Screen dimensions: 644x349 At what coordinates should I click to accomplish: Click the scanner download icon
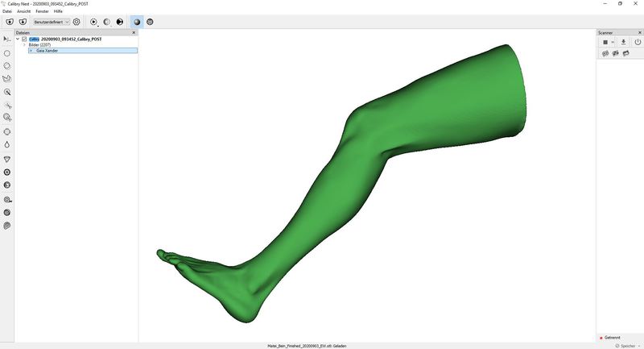pyautogui.click(x=623, y=42)
